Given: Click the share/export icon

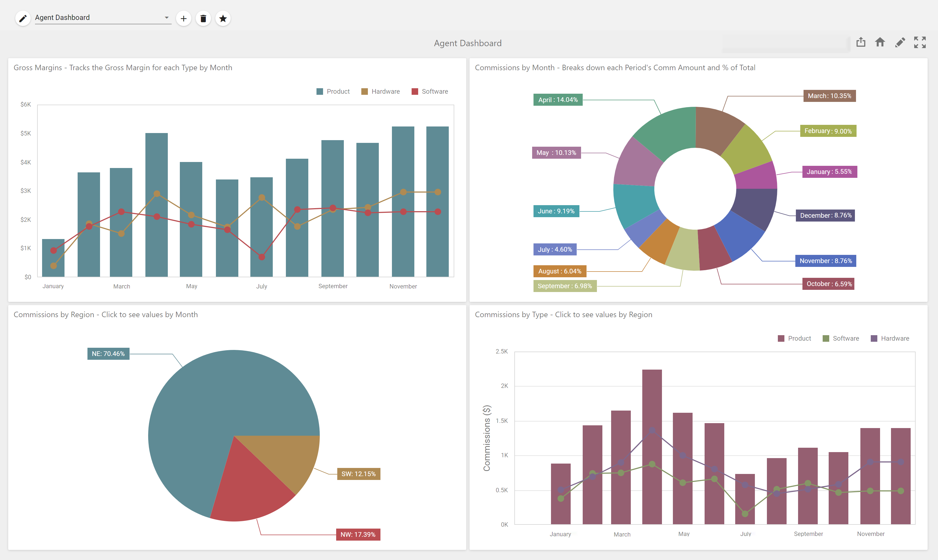Looking at the screenshot, I should (x=861, y=42).
